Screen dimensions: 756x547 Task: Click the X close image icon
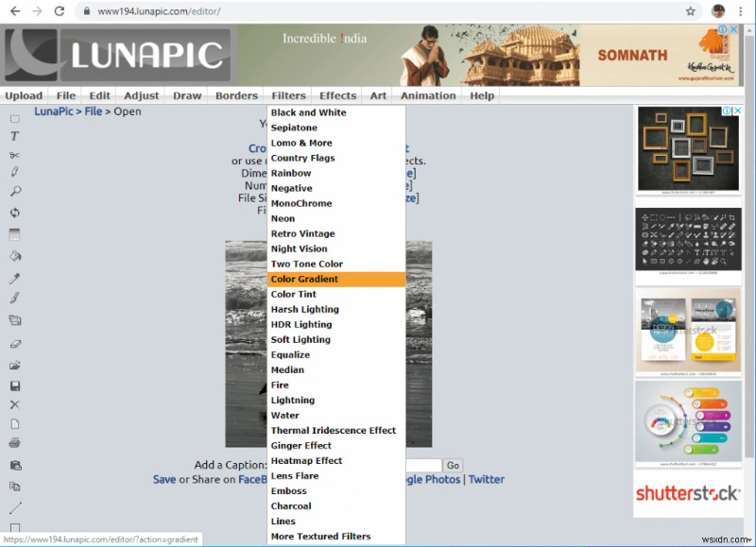(x=15, y=405)
